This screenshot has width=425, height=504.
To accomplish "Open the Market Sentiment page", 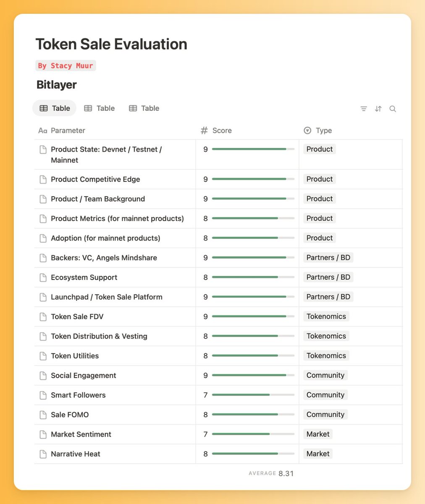I will (81, 434).
